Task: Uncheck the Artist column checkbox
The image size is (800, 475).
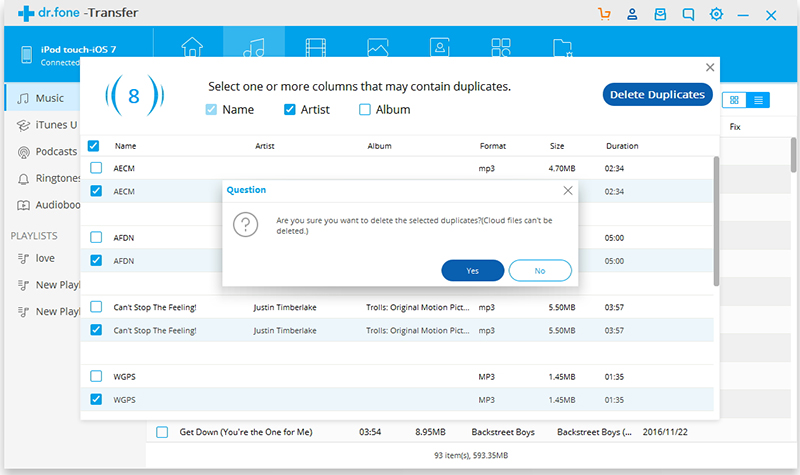Action: pos(290,109)
